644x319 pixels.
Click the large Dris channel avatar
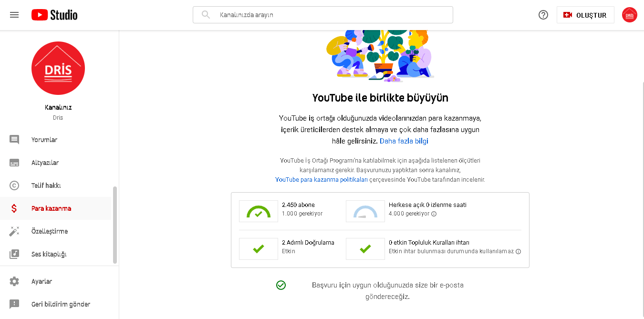click(58, 68)
